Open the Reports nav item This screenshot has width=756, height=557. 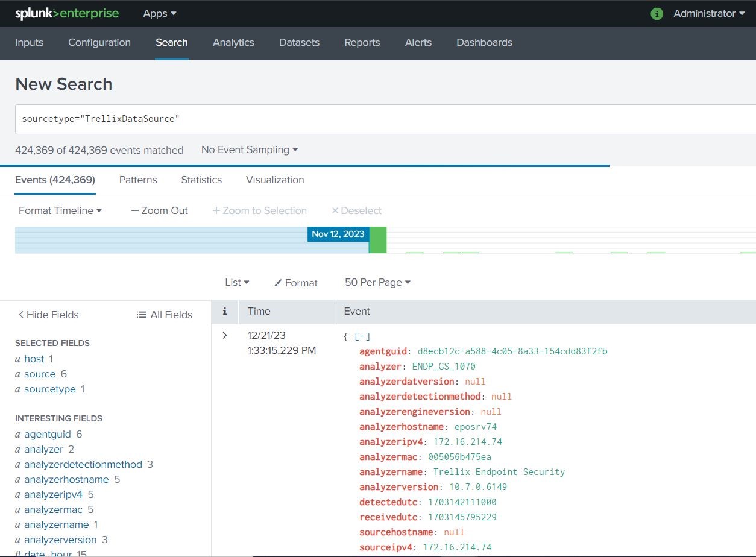click(x=362, y=42)
